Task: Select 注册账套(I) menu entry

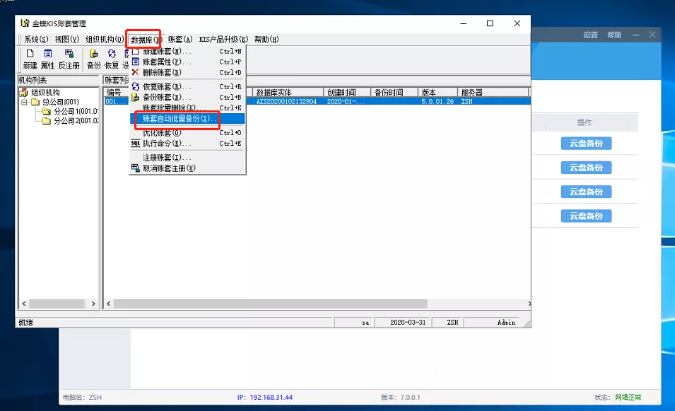Action: (x=186, y=158)
